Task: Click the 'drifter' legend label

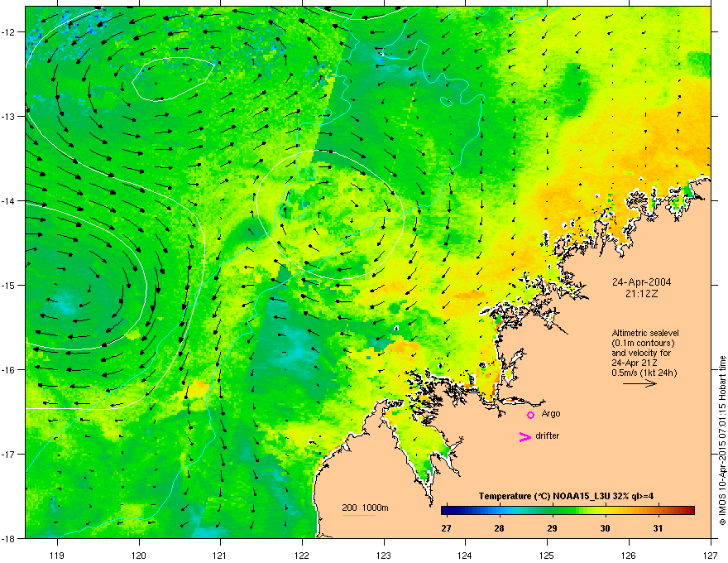Action: point(548,435)
